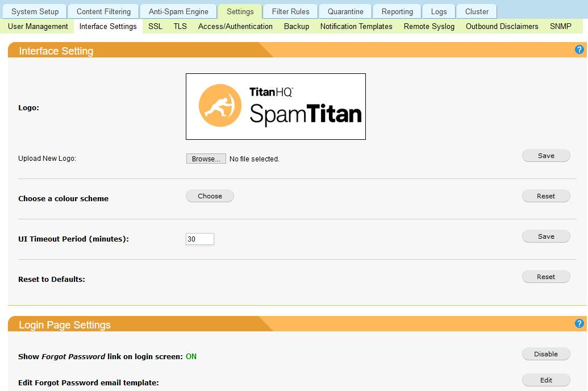Switch to the Reporting tab
This screenshot has width=588, height=391.
[x=397, y=11]
